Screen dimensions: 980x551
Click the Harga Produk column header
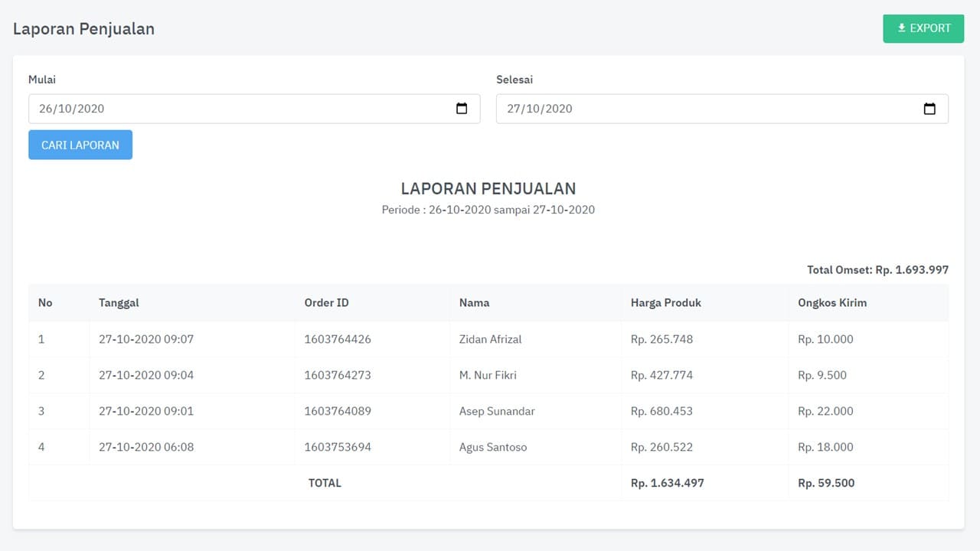coord(665,302)
